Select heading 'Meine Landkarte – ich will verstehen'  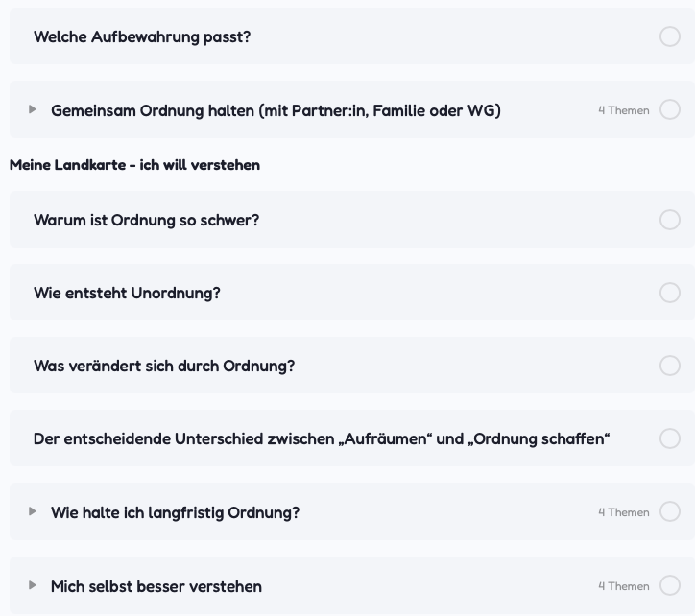pos(134,165)
